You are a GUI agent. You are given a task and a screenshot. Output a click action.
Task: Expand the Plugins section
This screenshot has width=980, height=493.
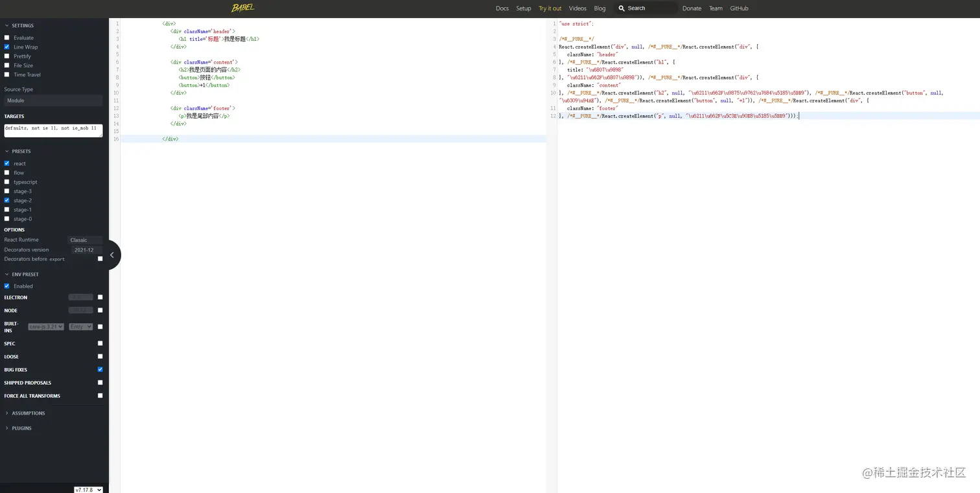(18, 428)
